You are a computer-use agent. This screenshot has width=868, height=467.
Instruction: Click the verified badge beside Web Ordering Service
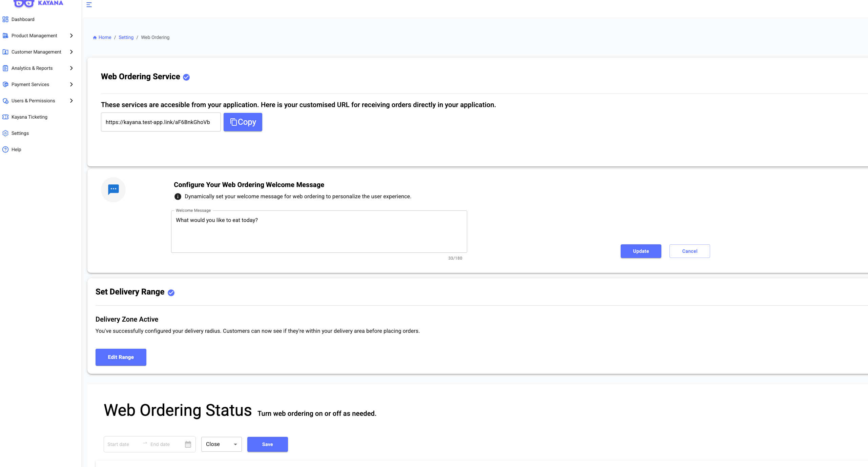coord(186,77)
